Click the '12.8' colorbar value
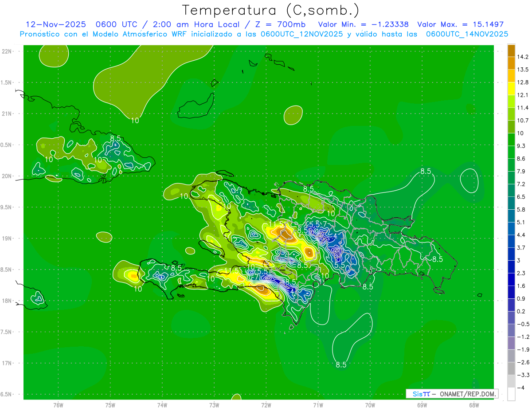 tap(522, 82)
